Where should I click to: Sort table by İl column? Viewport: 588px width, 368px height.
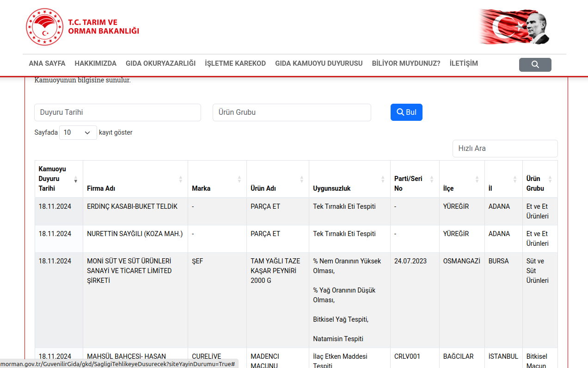pyautogui.click(x=503, y=179)
